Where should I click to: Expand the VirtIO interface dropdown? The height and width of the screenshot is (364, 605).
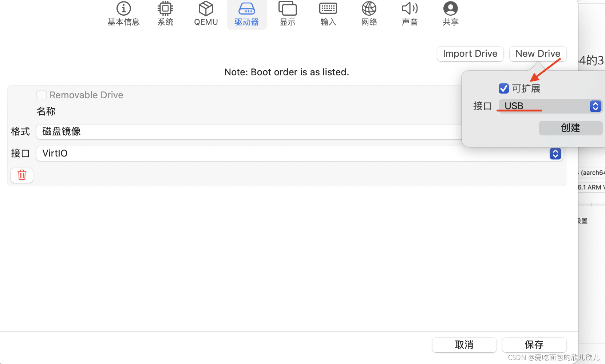(x=299, y=154)
